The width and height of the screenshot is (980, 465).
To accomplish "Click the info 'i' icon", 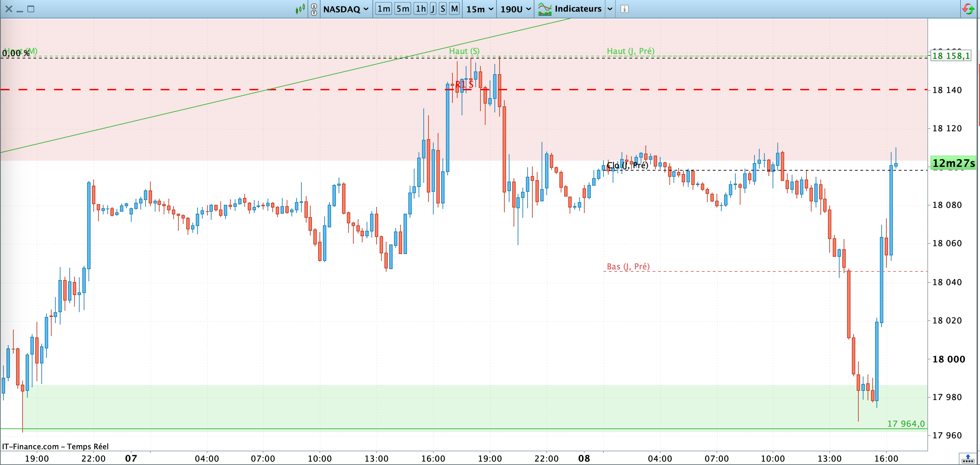I will 624,9.
